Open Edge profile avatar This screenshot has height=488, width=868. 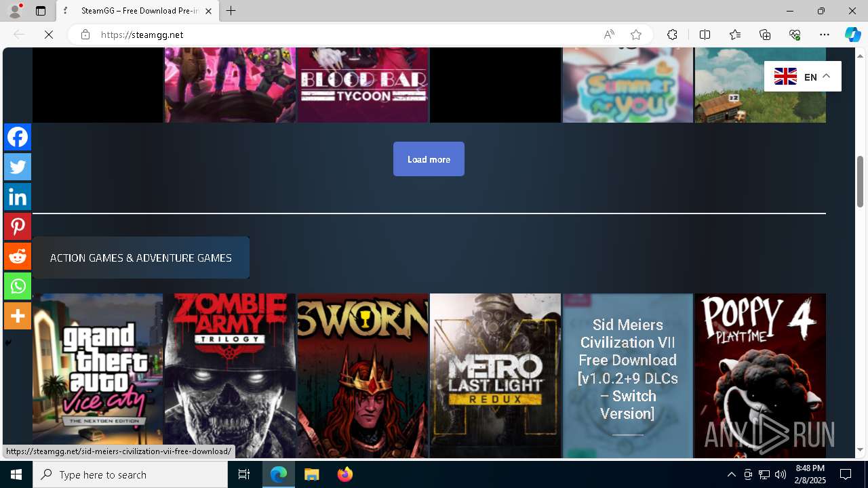click(15, 11)
